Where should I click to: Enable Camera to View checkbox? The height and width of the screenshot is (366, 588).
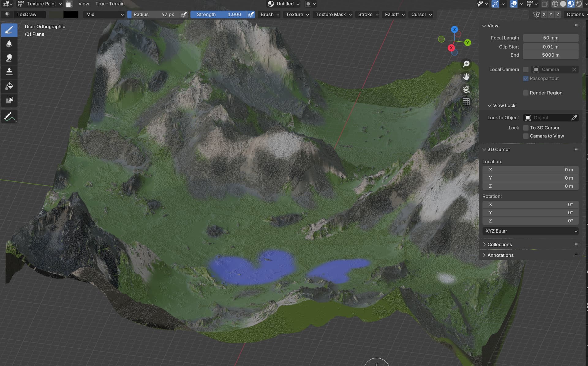pos(526,136)
